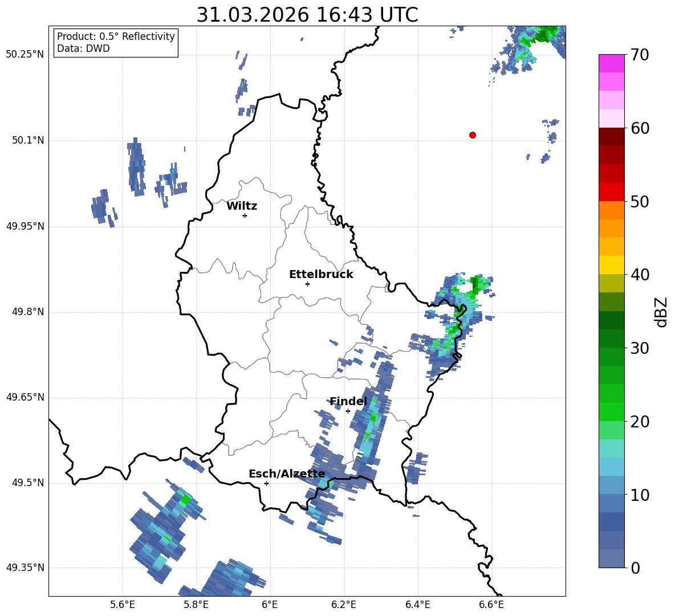
Task: Click the Wiltz location cross marker
Action: tap(245, 215)
